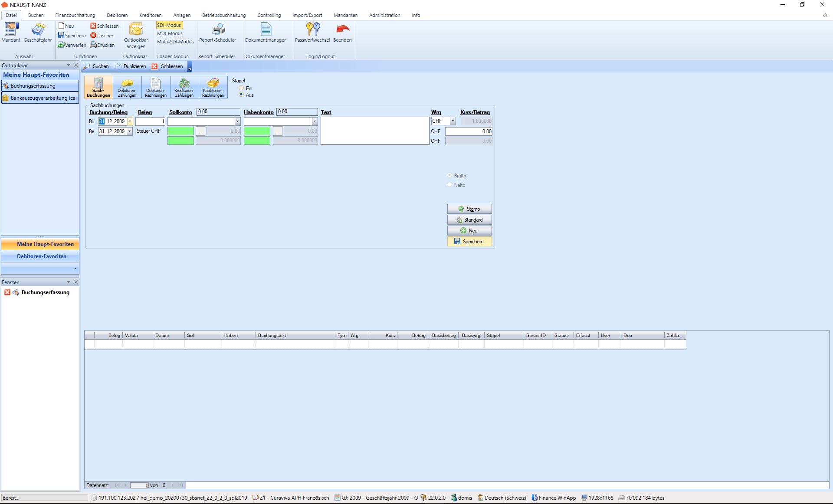Open the Report-Scheduler

pyautogui.click(x=218, y=32)
